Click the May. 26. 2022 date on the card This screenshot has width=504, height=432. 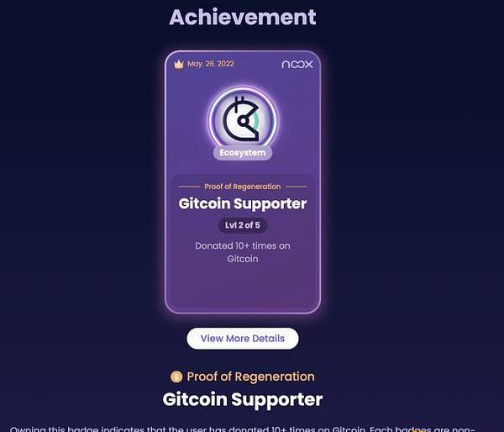tap(211, 64)
